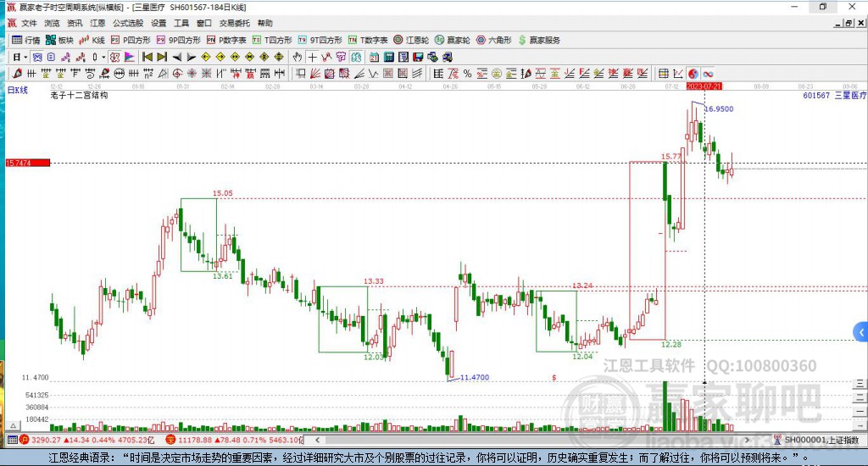Click the 老子十二宫结构 label
The height and width of the screenshot is (466, 868).
click(79, 95)
